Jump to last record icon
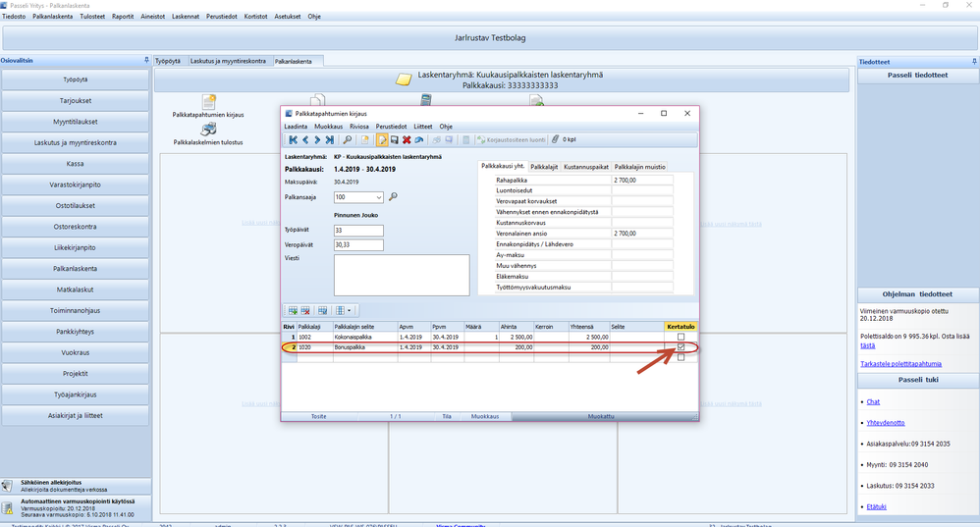 [329, 140]
